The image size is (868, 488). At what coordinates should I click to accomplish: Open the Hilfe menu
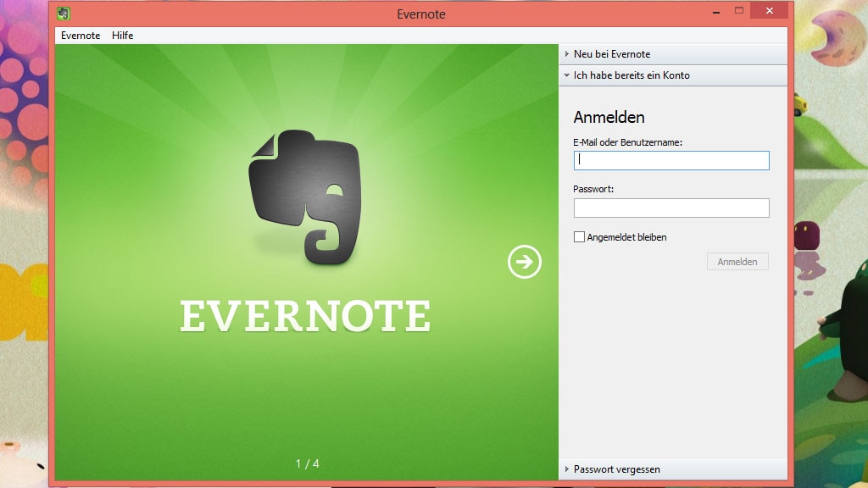[122, 36]
